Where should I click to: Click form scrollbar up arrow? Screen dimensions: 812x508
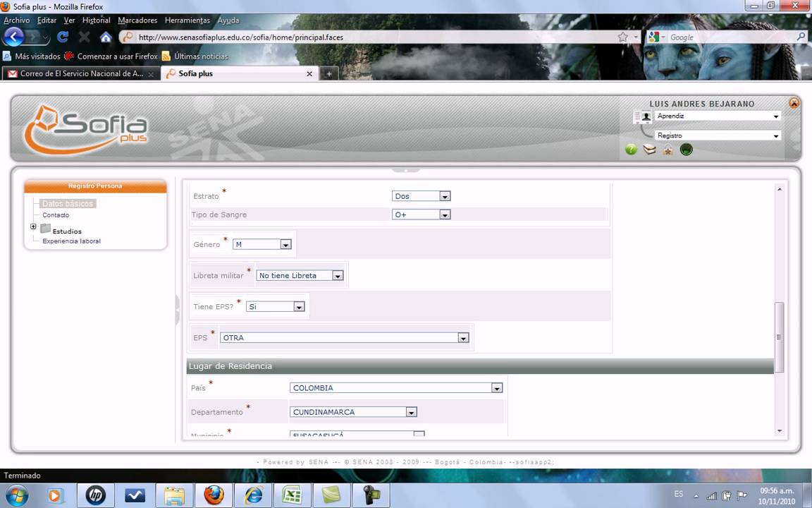point(780,189)
